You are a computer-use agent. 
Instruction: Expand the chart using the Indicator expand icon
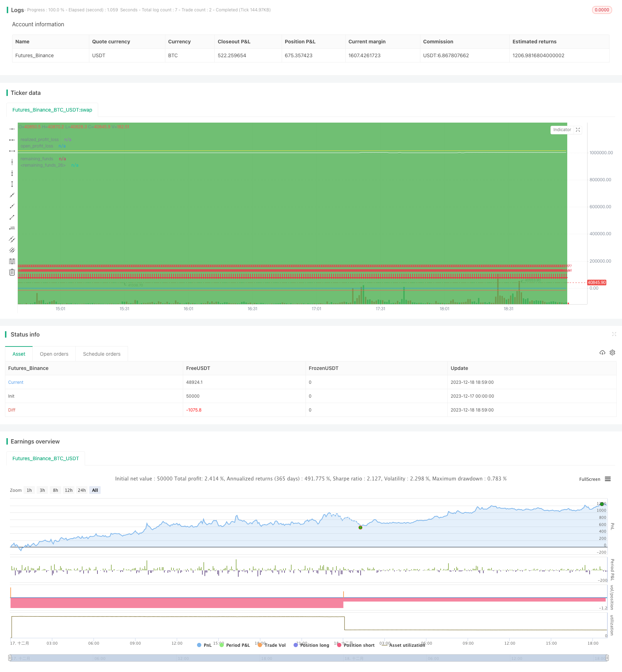tap(578, 130)
